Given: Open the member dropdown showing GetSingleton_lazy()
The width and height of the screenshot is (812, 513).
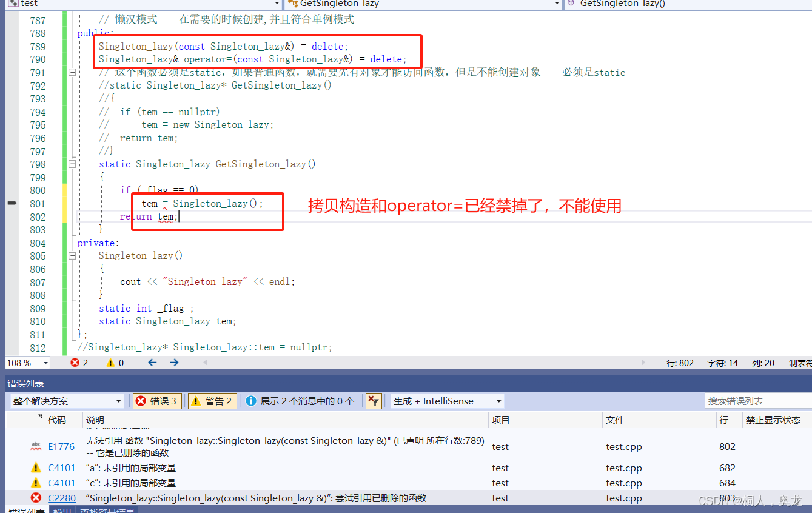Looking at the screenshot, I should (688, 4).
